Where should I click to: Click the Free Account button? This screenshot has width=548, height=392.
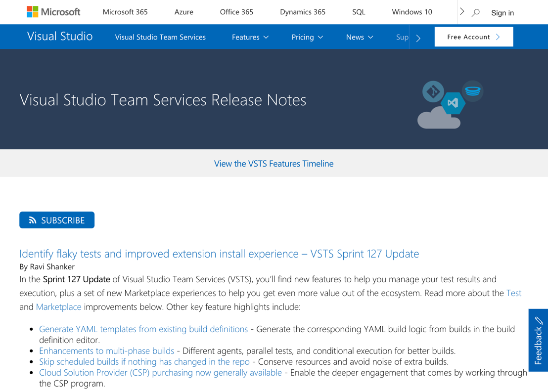(473, 37)
